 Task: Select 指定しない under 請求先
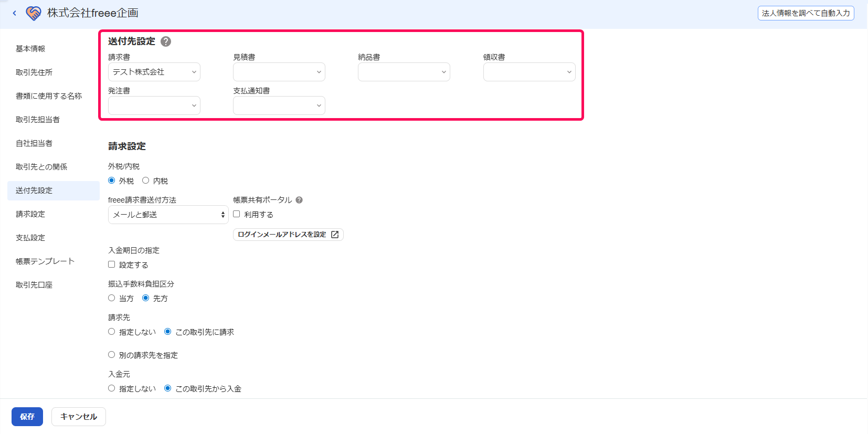112,332
